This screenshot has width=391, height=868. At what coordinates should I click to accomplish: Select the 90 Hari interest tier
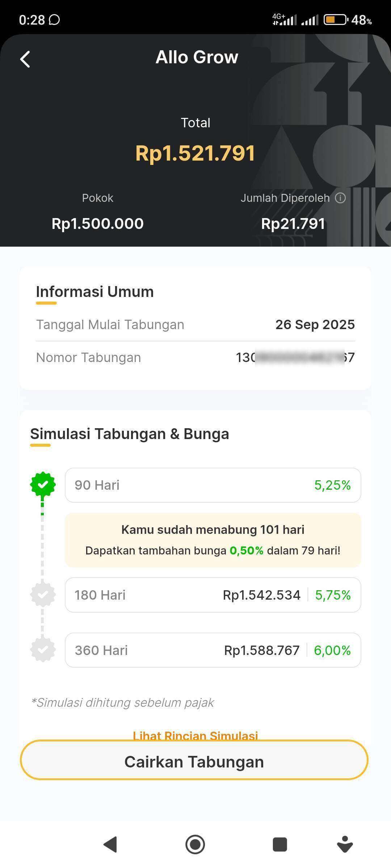click(x=213, y=485)
